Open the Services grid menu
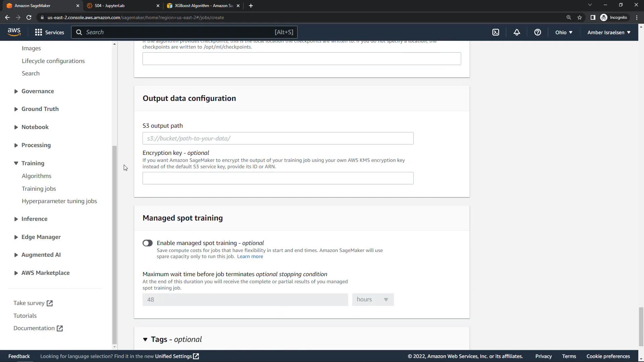 (x=49, y=32)
